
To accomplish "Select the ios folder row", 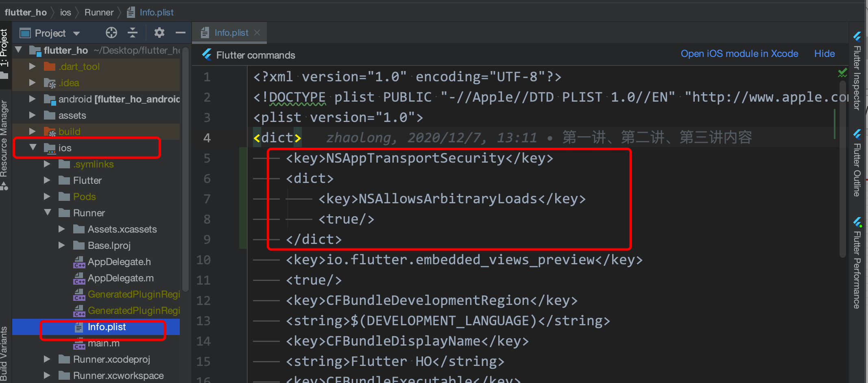I will (x=96, y=148).
